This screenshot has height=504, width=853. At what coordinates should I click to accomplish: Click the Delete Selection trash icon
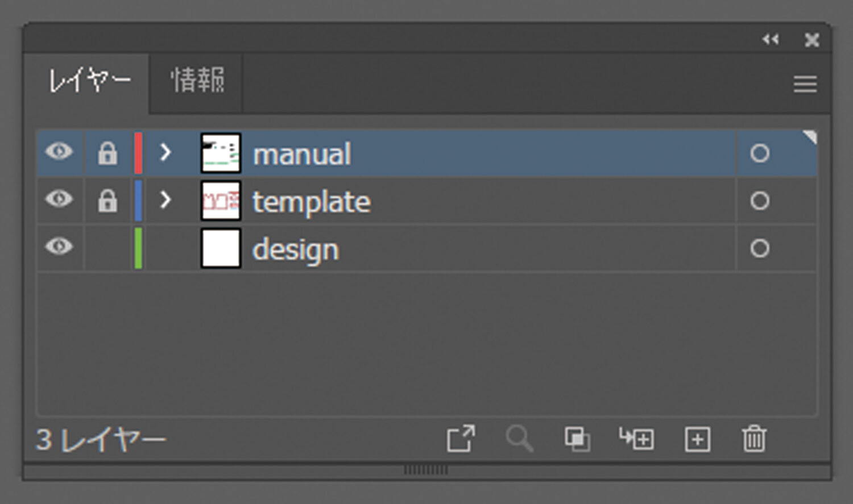754,439
